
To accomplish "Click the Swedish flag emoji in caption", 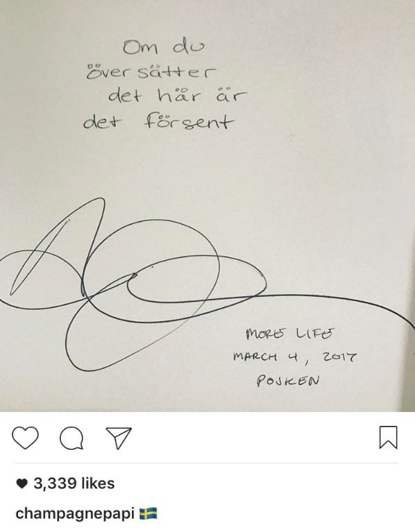I will tap(149, 513).
